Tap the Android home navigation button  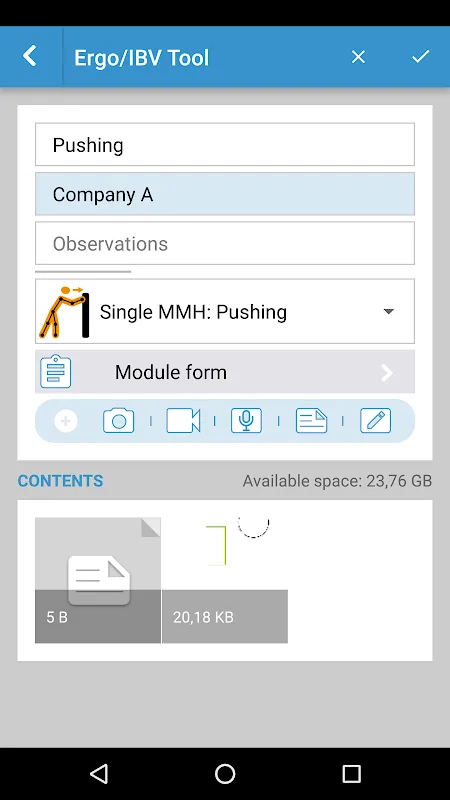pyautogui.click(x=225, y=773)
